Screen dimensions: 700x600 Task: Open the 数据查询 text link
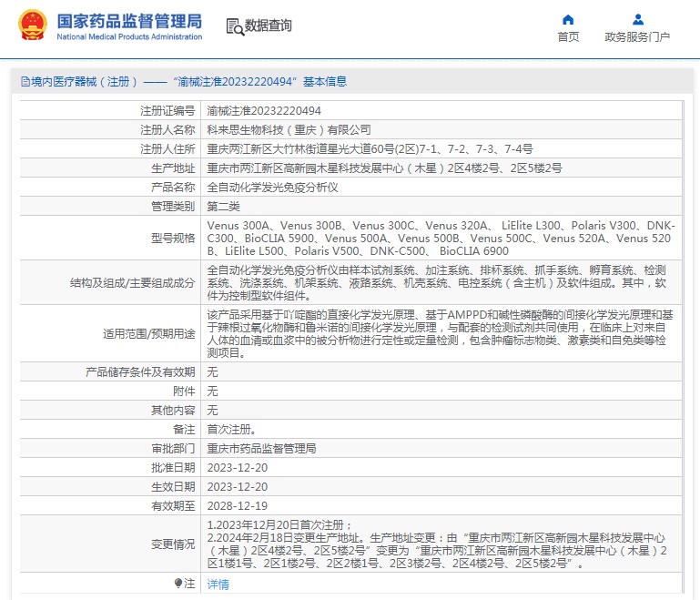(269, 26)
